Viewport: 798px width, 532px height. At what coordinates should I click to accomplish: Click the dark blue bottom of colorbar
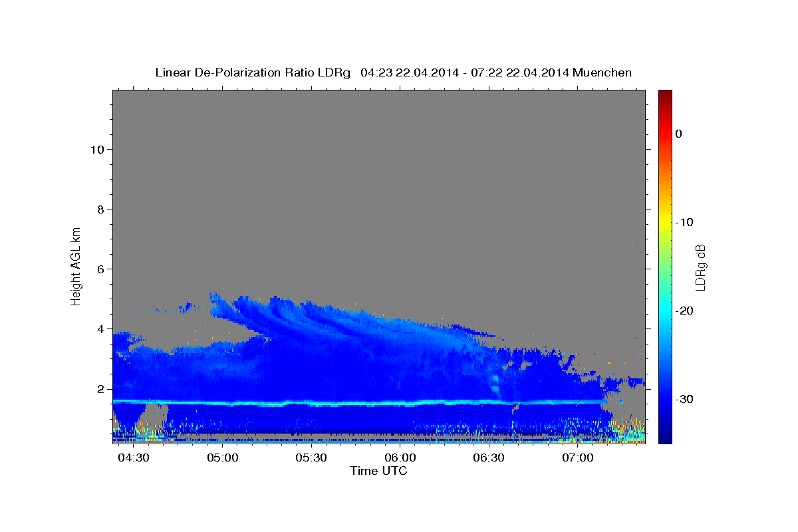coord(665,438)
